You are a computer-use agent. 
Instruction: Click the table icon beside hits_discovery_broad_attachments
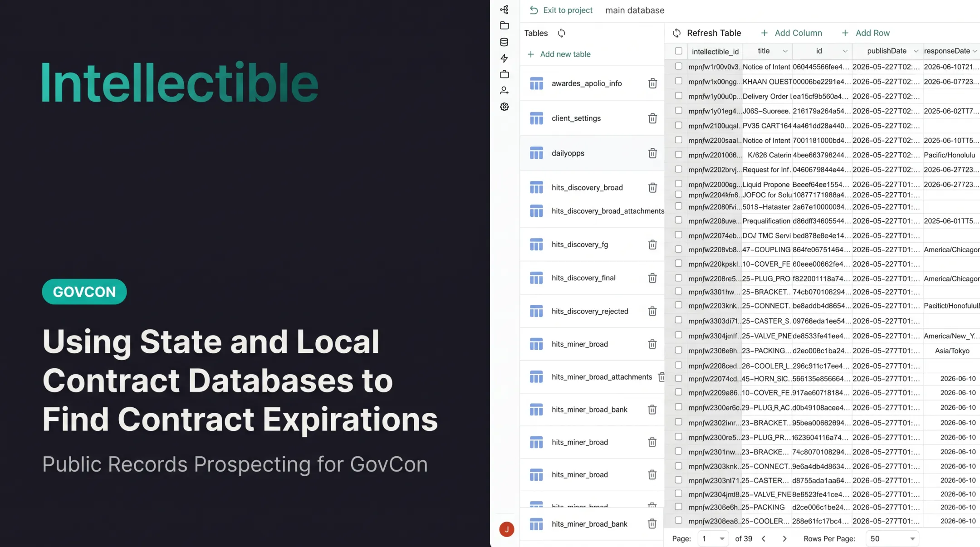click(536, 211)
